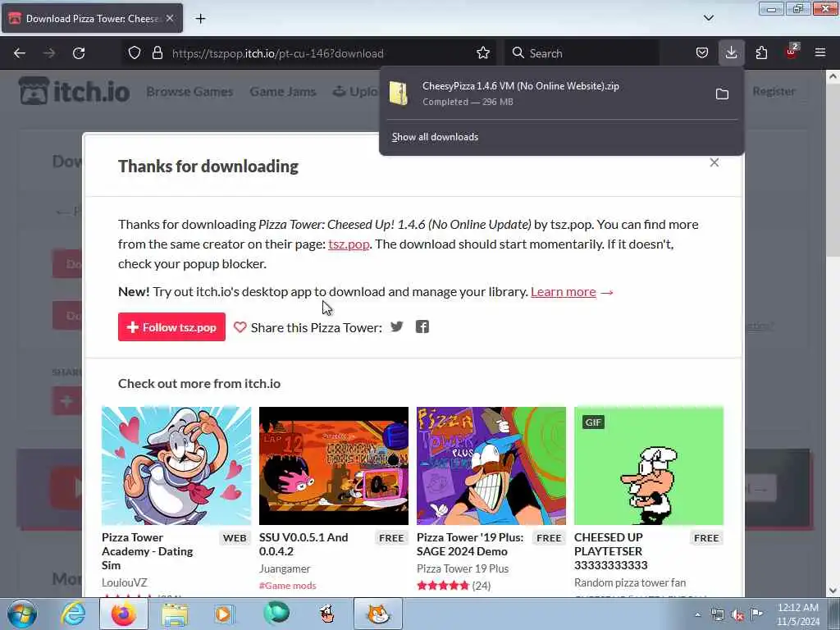Show downloaded zip in folder icon

tap(722, 94)
